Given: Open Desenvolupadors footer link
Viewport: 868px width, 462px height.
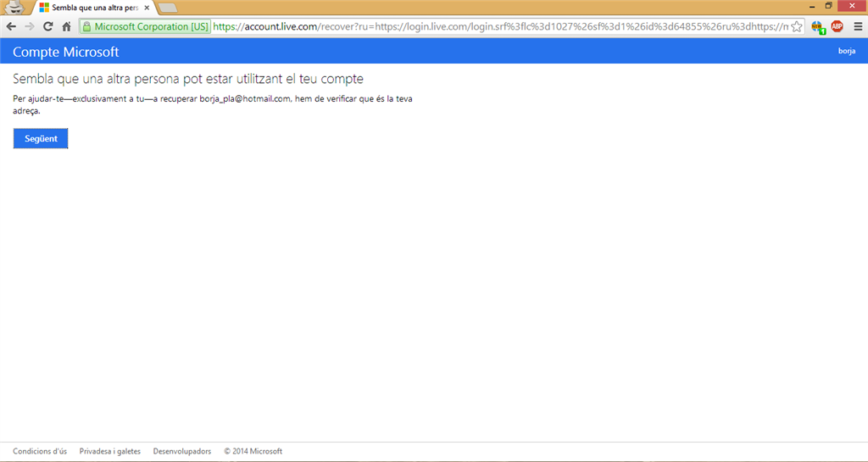Looking at the screenshot, I should 182,452.
